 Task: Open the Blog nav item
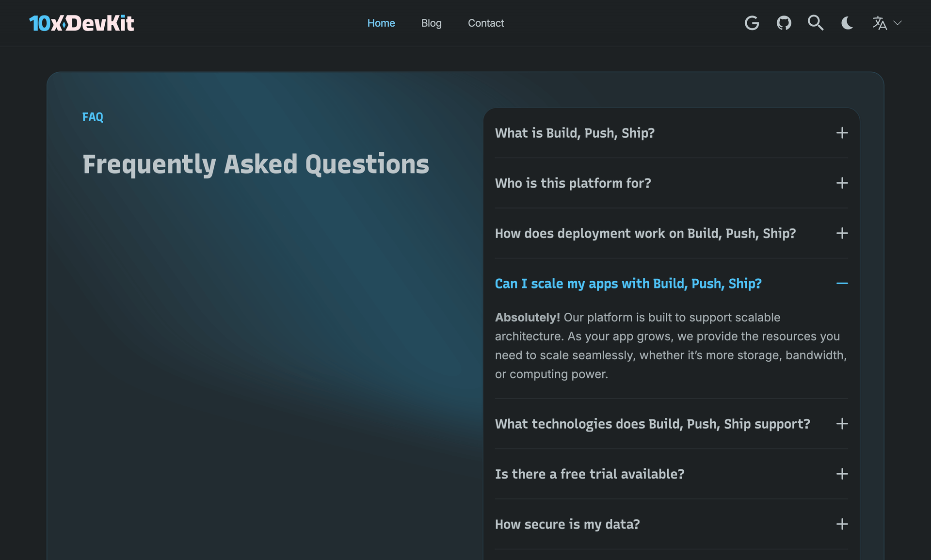tap(432, 23)
